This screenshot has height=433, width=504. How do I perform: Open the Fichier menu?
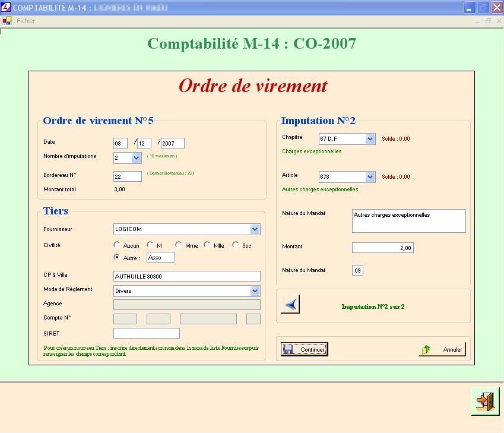coord(26,21)
